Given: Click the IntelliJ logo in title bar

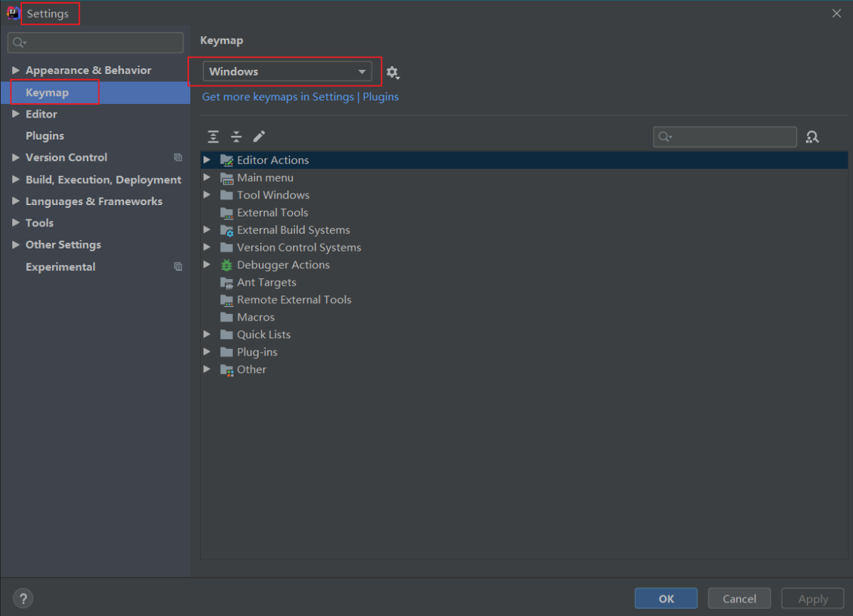Looking at the screenshot, I should (13, 13).
